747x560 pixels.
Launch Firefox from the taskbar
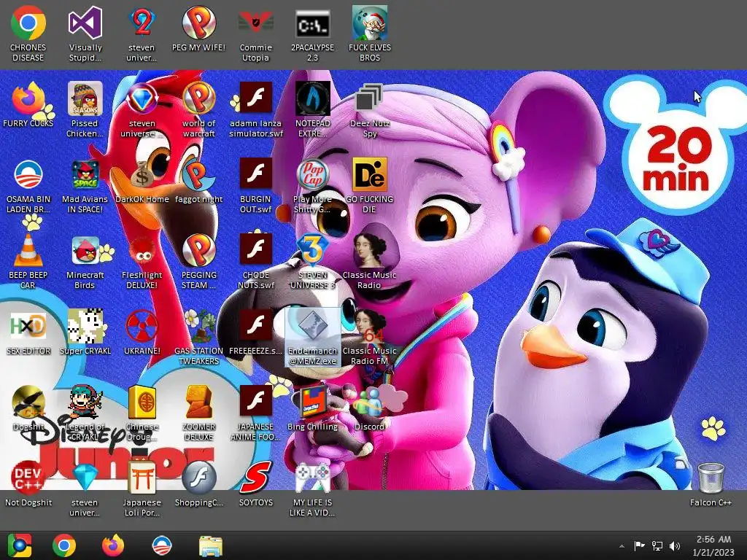click(x=113, y=545)
